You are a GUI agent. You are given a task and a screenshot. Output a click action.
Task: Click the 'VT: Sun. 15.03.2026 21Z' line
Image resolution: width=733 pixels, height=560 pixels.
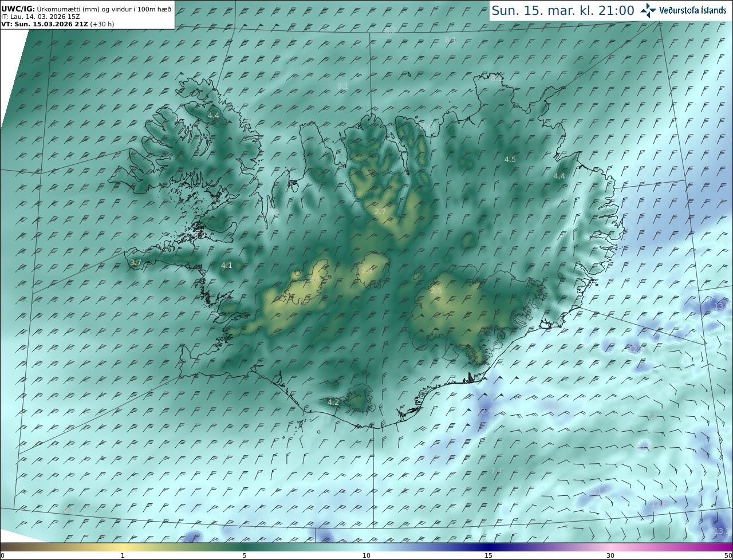57,24
